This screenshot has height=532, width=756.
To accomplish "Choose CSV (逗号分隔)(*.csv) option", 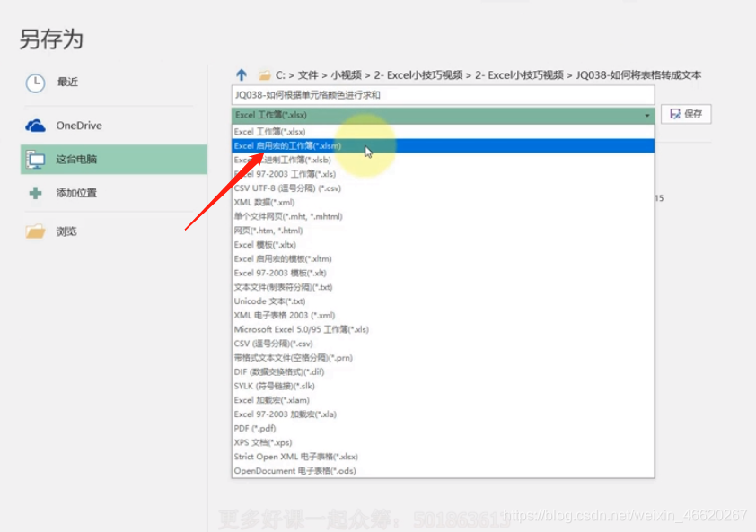I will 443,344.
